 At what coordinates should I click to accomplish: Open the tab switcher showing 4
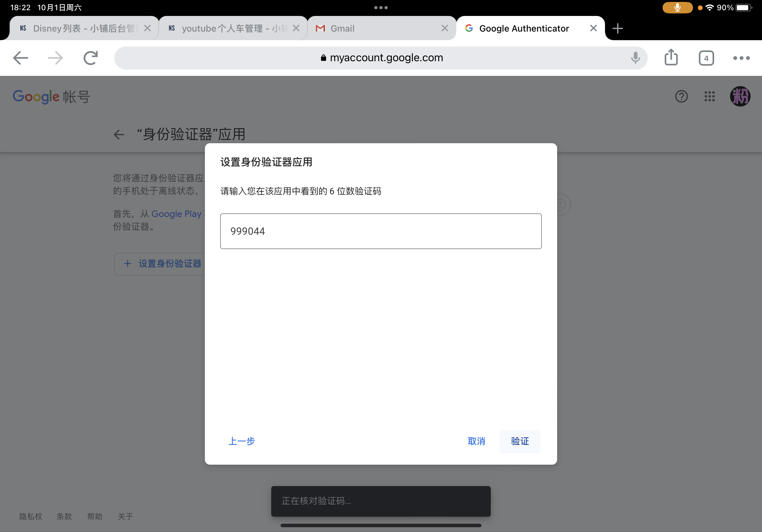(x=706, y=58)
